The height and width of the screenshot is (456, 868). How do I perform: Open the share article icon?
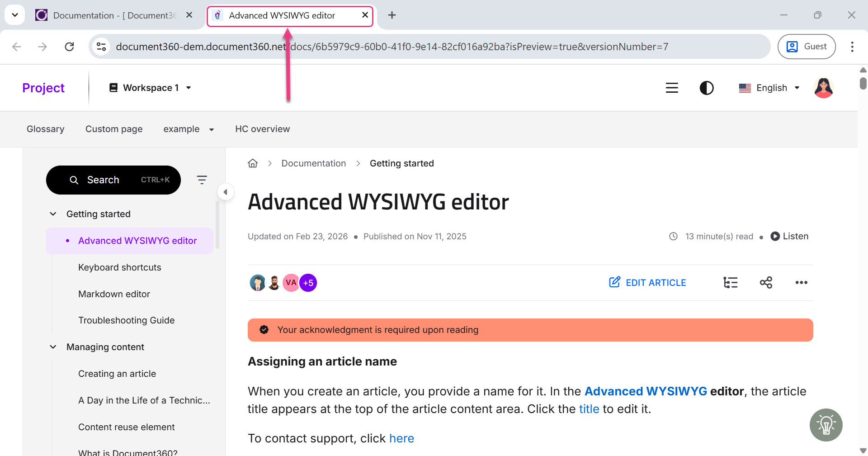[x=766, y=282]
